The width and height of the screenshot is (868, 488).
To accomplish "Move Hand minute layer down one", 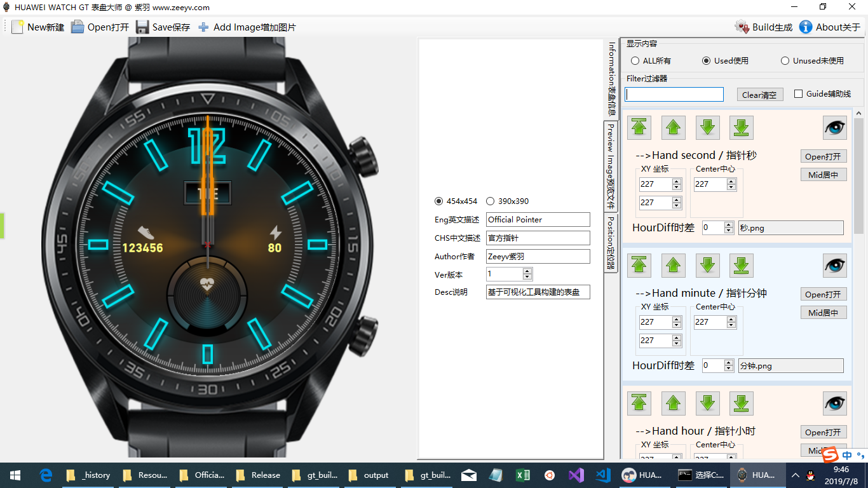I will click(x=708, y=266).
